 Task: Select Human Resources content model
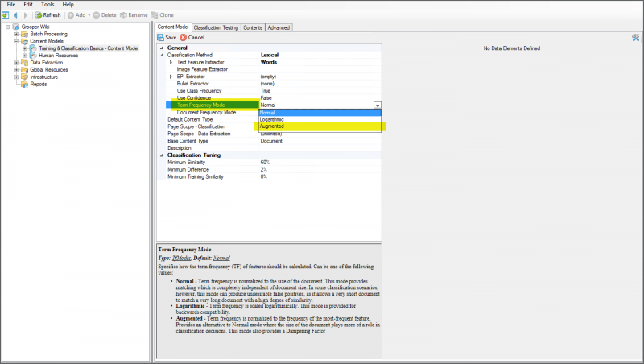pyautogui.click(x=58, y=56)
